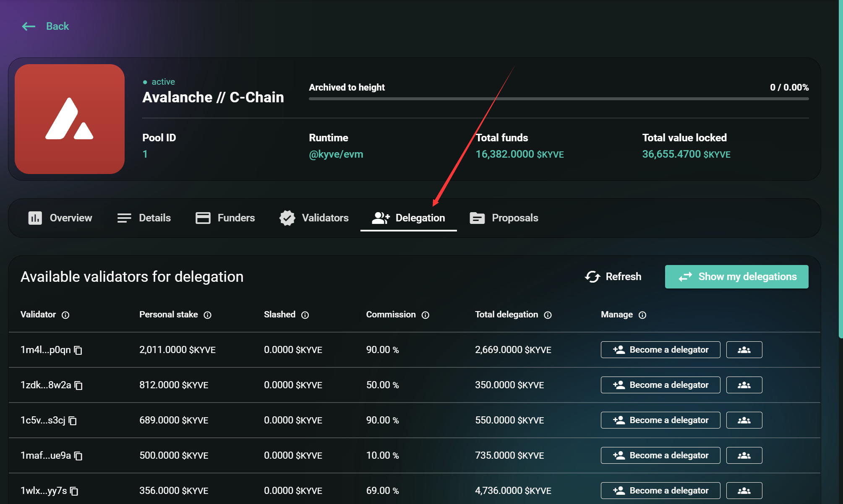Screen dimensions: 843x504
Task: Click info icon next to Slashed header
Action: click(x=305, y=315)
